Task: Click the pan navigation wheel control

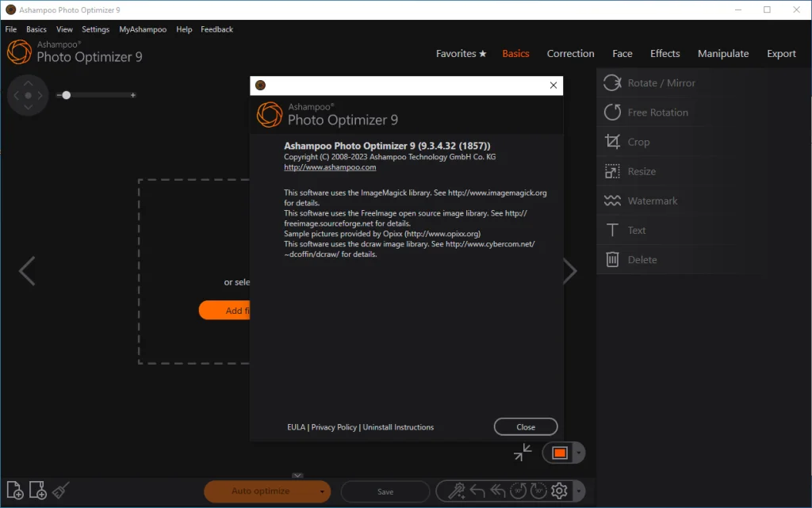Action: pyautogui.click(x=28, y=95)
